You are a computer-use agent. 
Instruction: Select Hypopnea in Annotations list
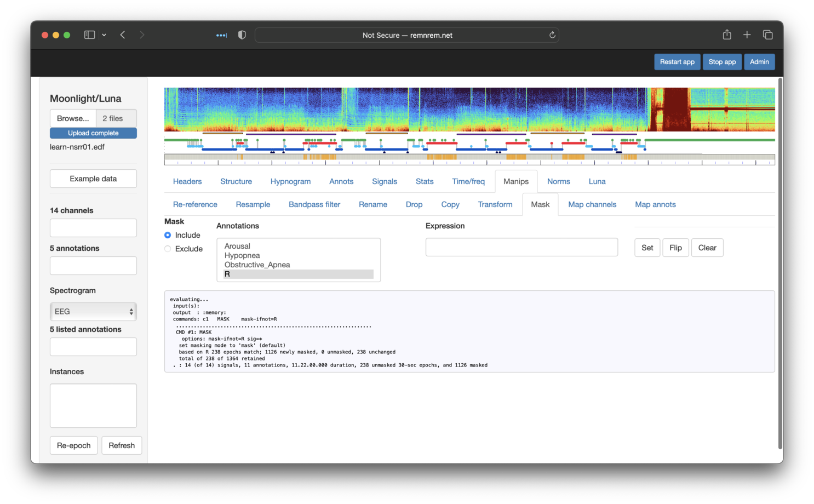click(x=242, y=255)
